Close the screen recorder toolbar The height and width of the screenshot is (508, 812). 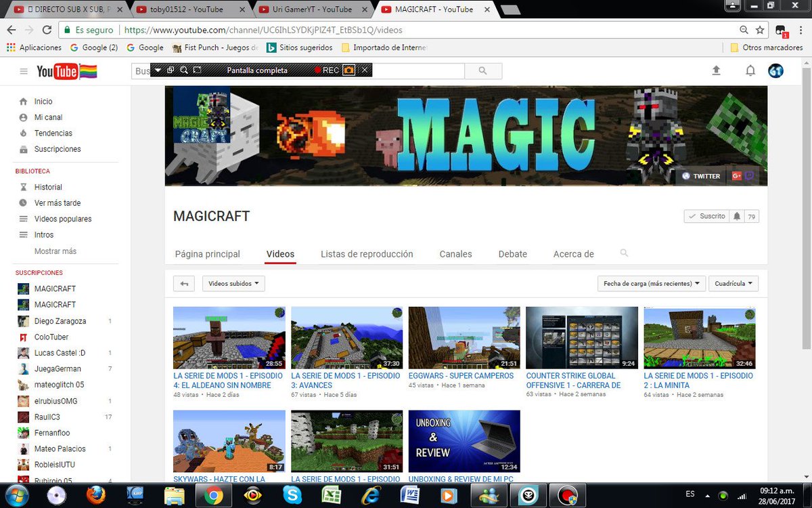365,70
